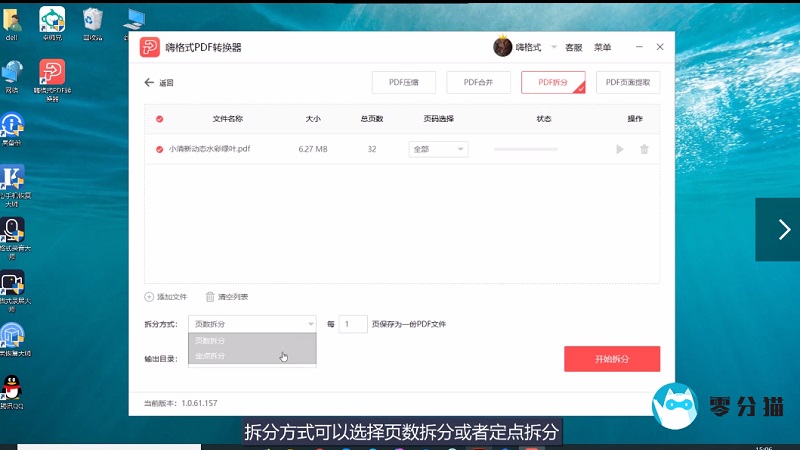This screenshot has height=450, width=800.
Task: Choose the 定点拆分 option in the list
Action: pos(210,356)
